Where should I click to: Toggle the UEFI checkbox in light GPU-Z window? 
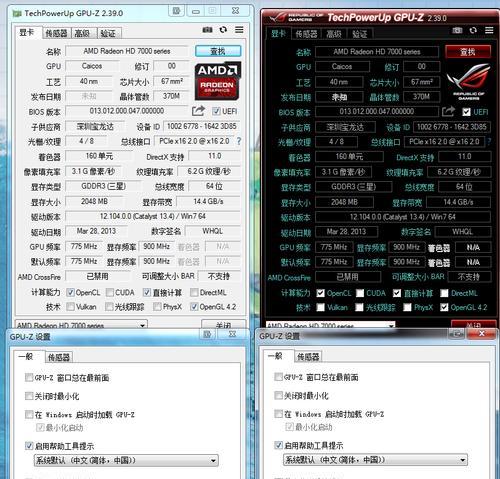coord(216,111)
